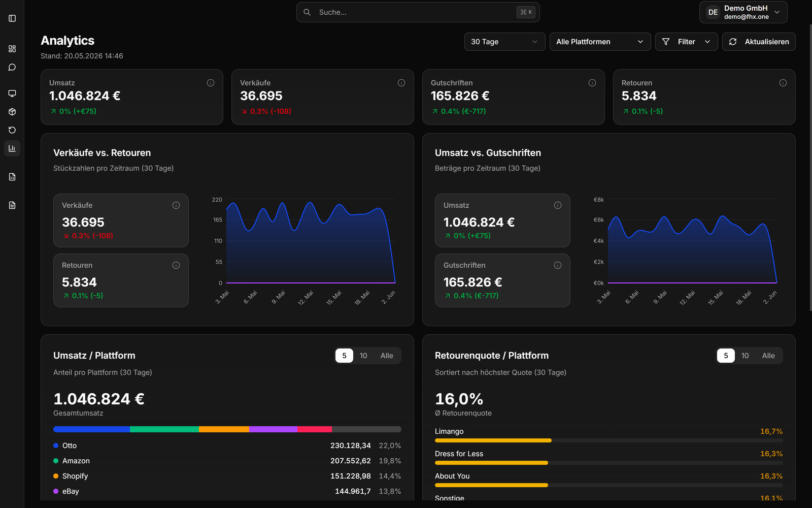Expand the Filter dropdown chevron
The image size is (812, 508).
point(707,42)
